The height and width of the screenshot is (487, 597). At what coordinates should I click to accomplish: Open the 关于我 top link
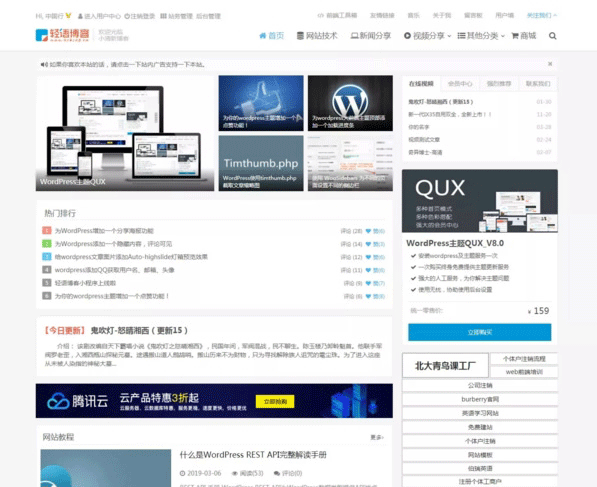tap(442, 16)
